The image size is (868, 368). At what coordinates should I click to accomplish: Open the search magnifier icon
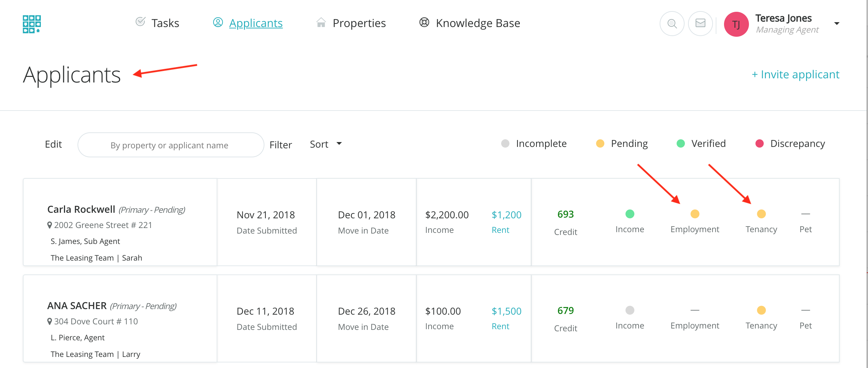point(672,24)
